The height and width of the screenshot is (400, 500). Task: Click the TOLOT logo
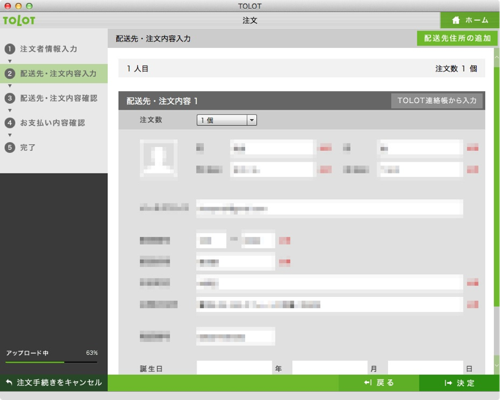click(19, 21)
